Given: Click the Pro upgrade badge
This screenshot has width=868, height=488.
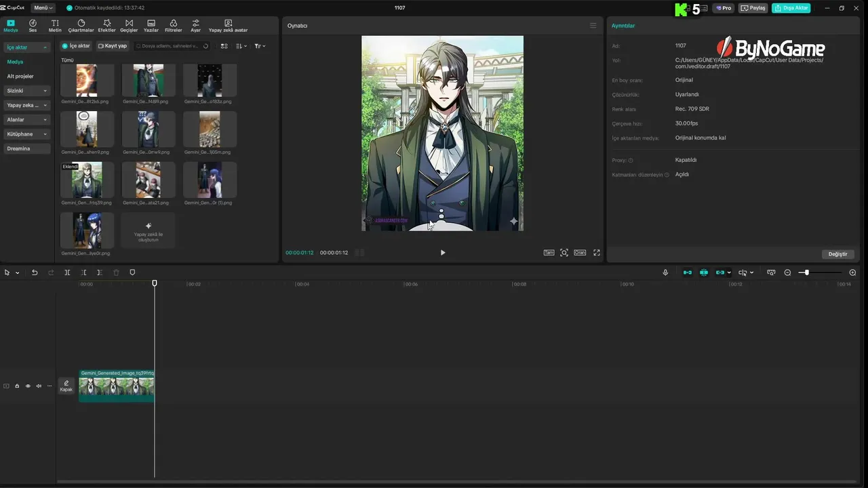Looking at the screenshot, I should (724, 8).
